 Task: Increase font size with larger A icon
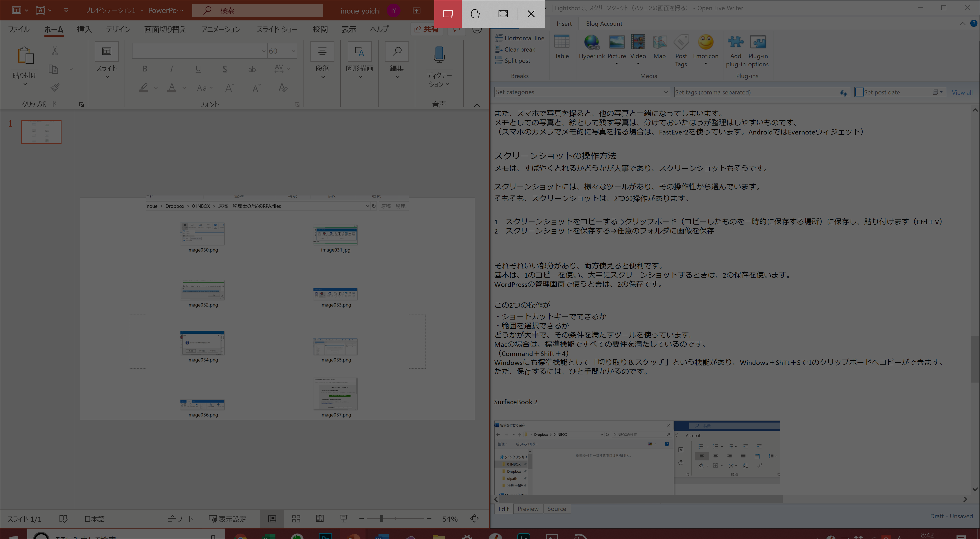(229, 88)
